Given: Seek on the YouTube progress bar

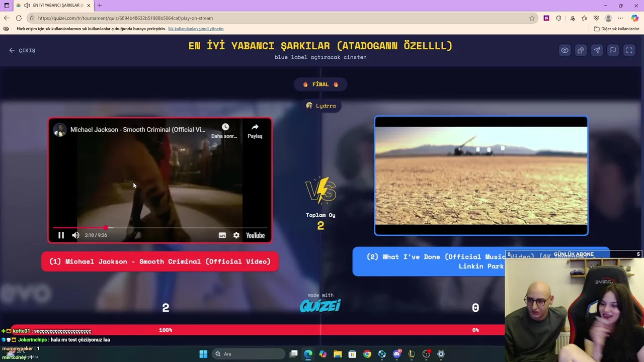Looking at the screenshot, I should (x=160, y=228).
